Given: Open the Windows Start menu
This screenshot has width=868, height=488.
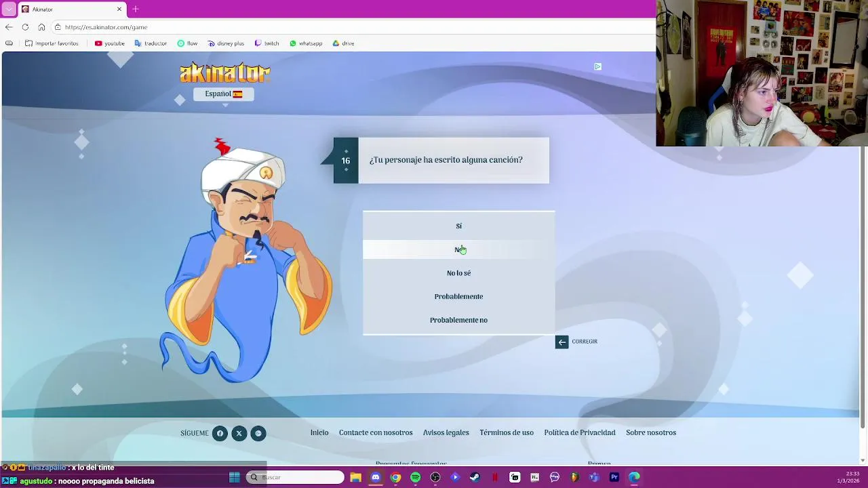Looking at the screenshot, I should 235,477.
